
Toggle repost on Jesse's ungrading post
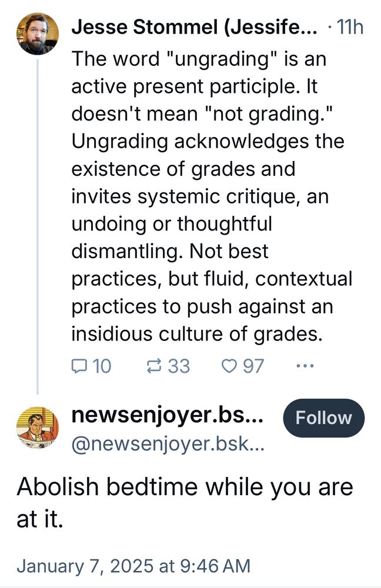(x=155, y=366)
